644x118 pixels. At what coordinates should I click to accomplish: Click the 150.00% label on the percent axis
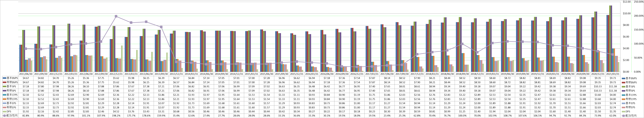tap(639, 30)
